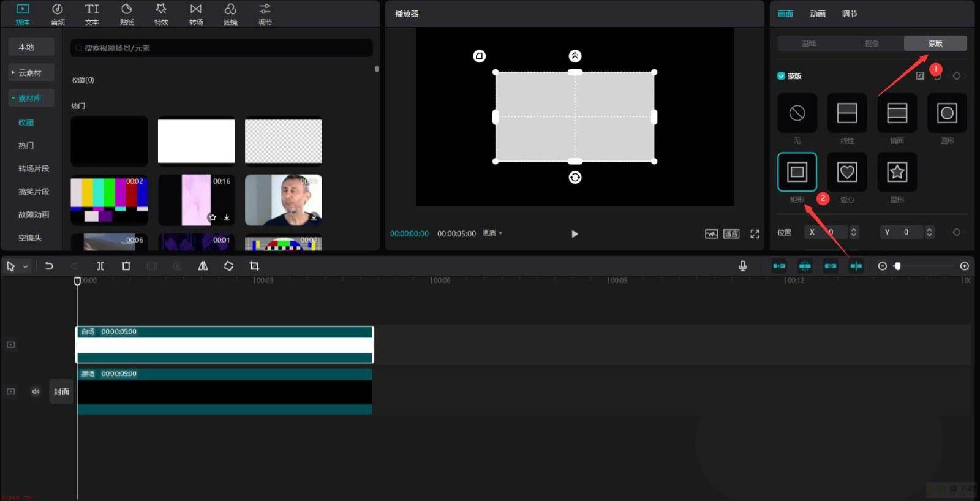Open the 空镜头 category
980x501 pixels.
pyautogui.click(x=30, y=238)
